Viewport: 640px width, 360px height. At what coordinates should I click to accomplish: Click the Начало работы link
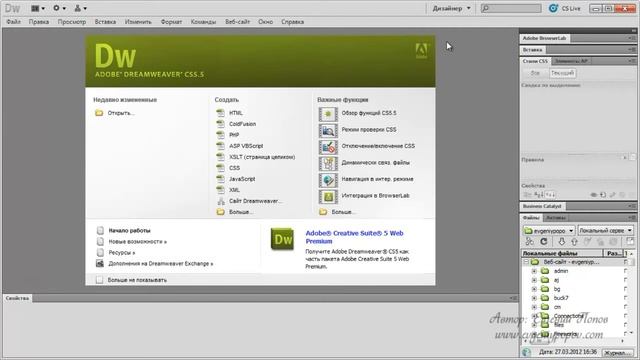point(129,231)
